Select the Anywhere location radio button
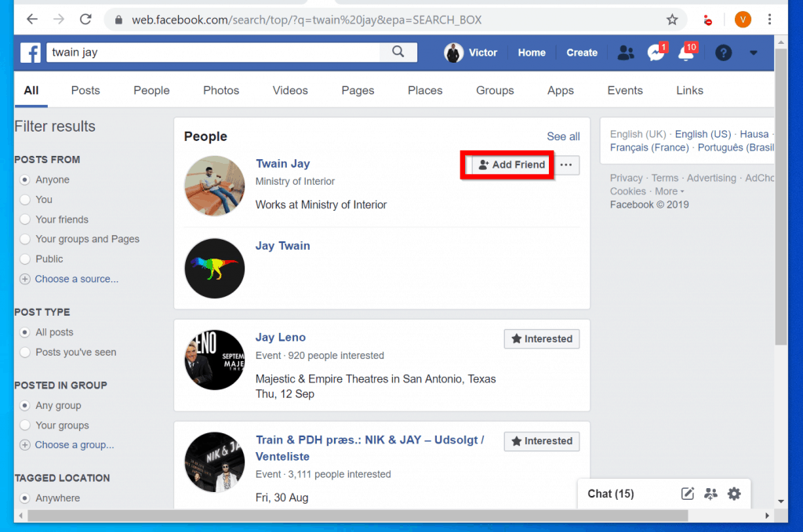 pyautogui.click(x=24, y=498)
